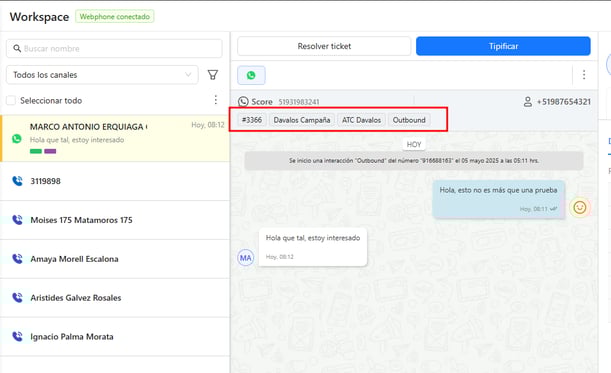Click the green label swatch on Marco Antonio's conversation
This screenshot has width=611, height=373.
pyautogui.click(x=36, y=151)
